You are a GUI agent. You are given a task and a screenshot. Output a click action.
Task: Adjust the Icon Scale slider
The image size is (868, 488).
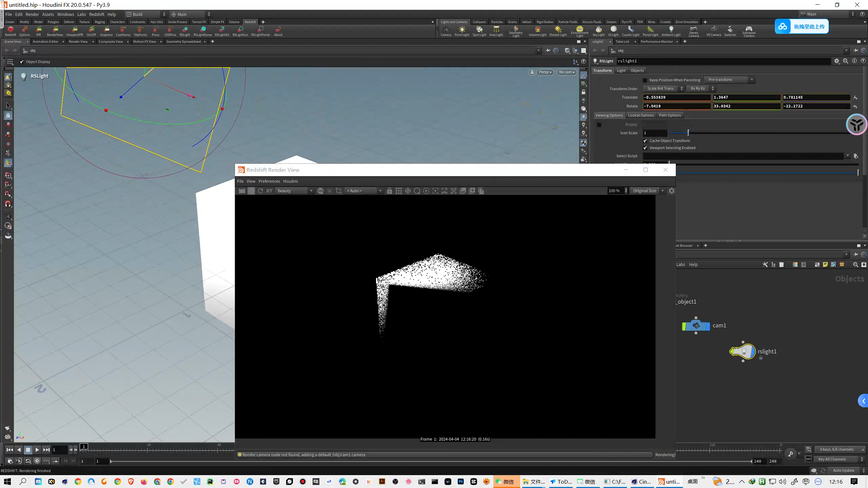point(688,133)
